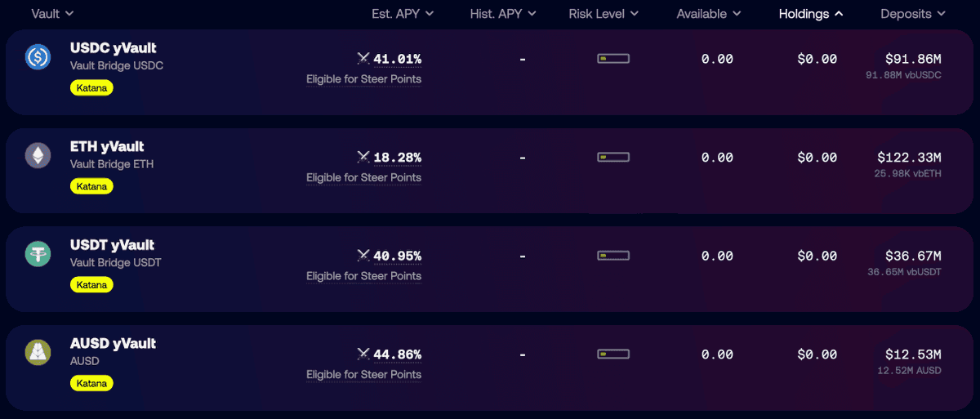The width and height of the screenshot is (980, 419).
Task: Sort the list by Risk Level
Action: point(604,14)
